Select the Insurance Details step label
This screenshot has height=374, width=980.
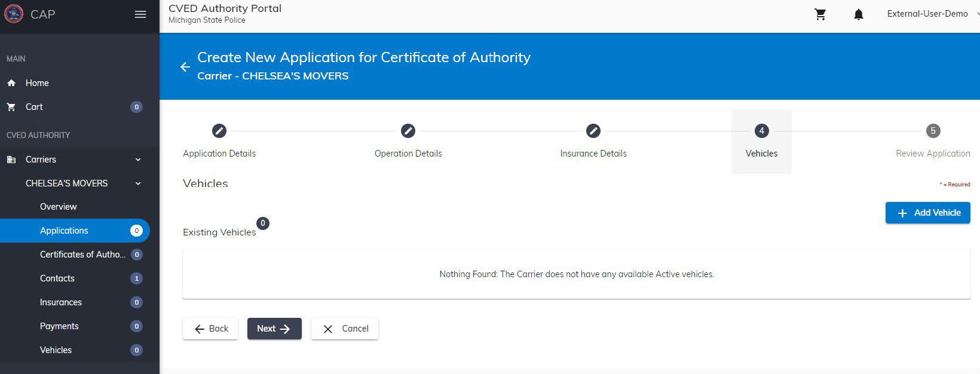pos(593,154)
